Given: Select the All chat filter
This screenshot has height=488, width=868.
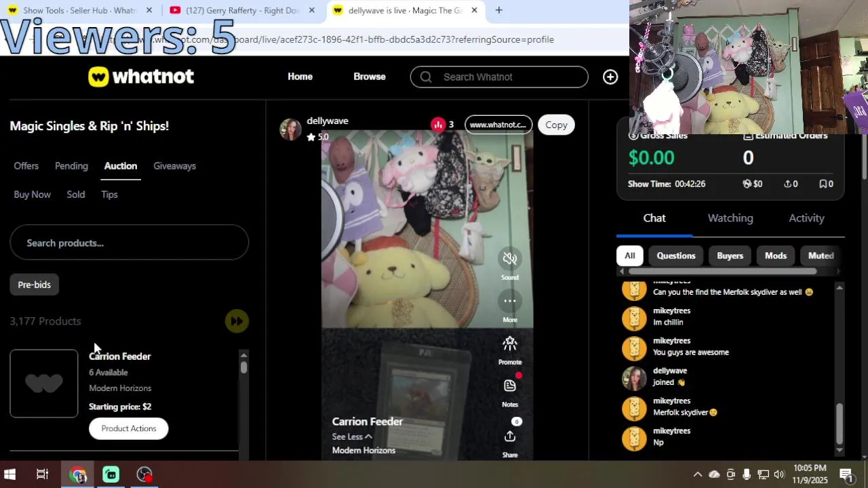Looking at the screenshot, I should coord(629,256).
